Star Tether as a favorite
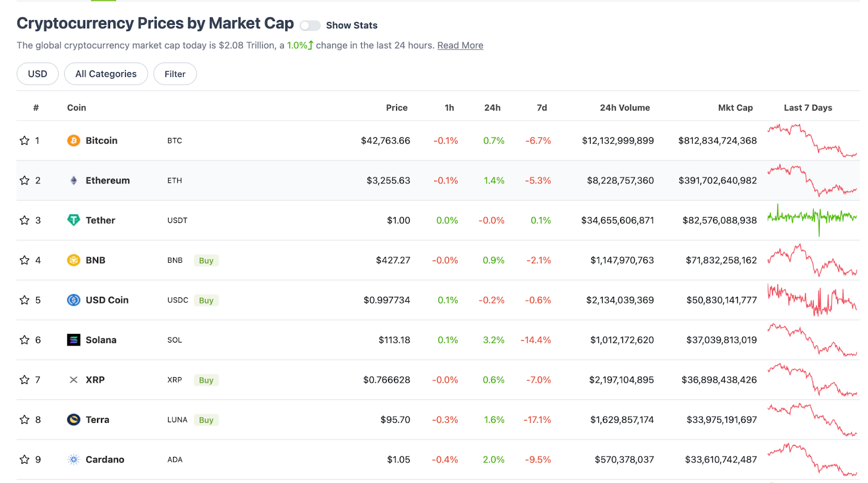Viewport: 868px width, 483px height. 24,220
